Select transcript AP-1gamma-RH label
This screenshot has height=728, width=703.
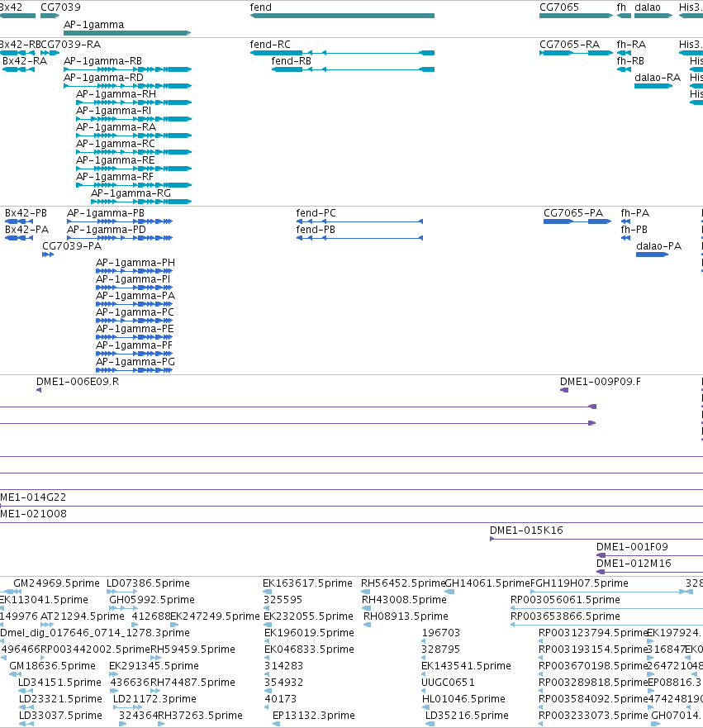[x=116, y=94]
